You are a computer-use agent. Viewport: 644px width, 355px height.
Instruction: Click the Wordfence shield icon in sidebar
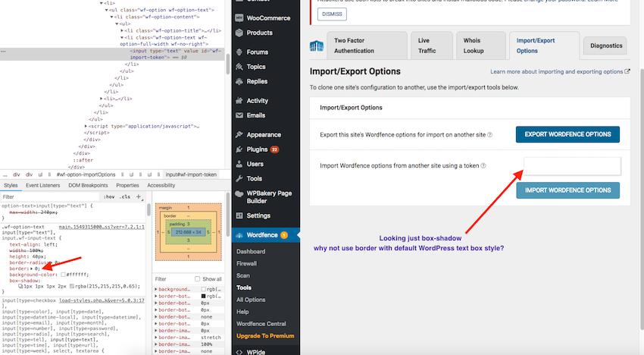(x=239, y=235)
